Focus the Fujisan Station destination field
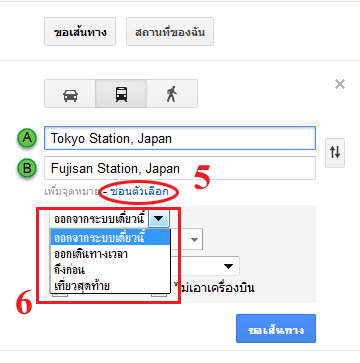This screenshot has height=363, width=360. [180, 168]
